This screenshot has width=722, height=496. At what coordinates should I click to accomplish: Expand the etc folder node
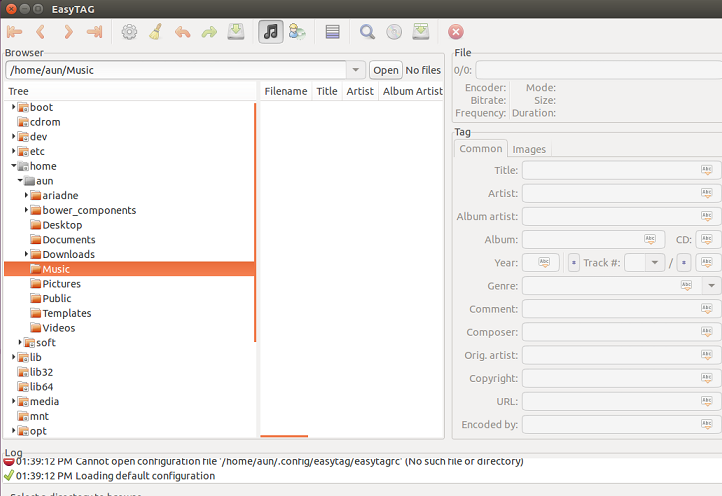pyautogui.click(x=13, y=151)
